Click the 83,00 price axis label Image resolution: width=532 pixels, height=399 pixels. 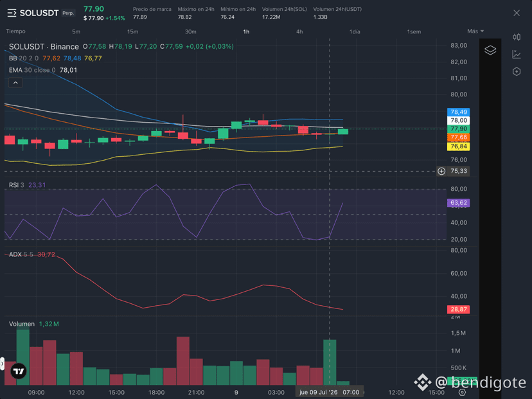pos(459,46)
